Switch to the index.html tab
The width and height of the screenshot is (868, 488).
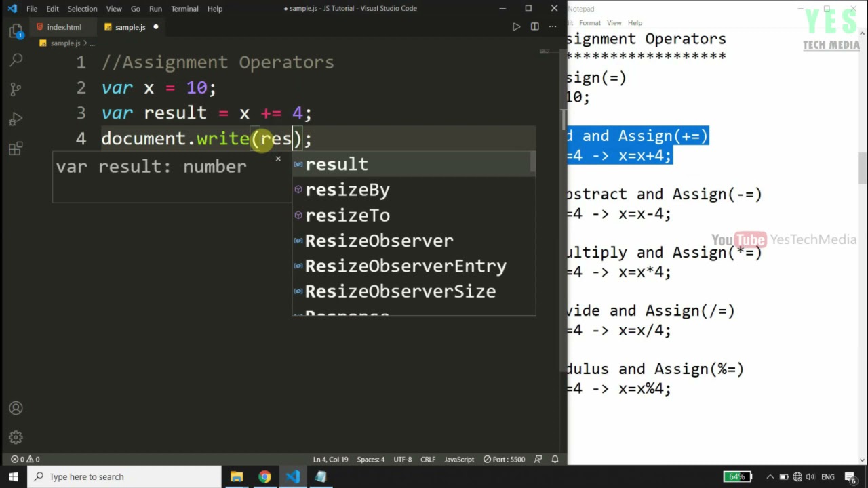(62, 27)
